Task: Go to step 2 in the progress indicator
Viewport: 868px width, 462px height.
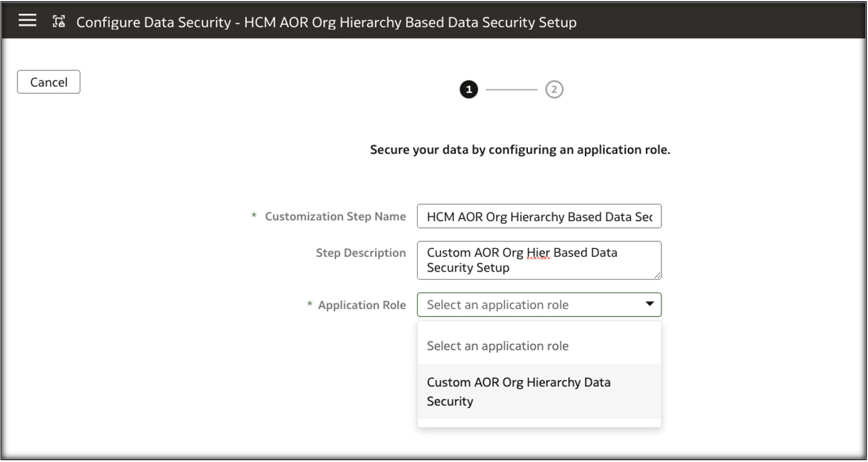Action: click(554, 90)
